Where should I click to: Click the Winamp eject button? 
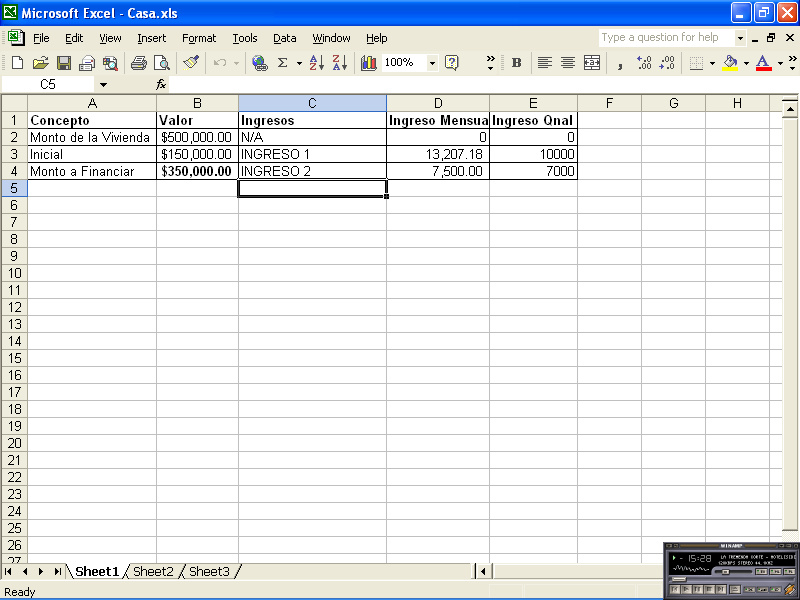tap(735, 589)
